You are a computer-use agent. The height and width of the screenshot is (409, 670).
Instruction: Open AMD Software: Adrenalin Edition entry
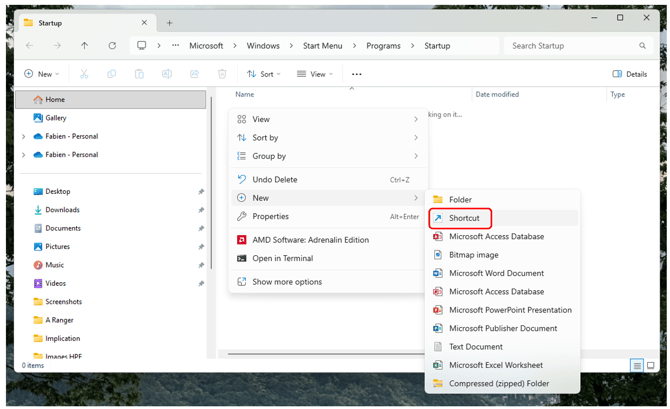(328, 240)
